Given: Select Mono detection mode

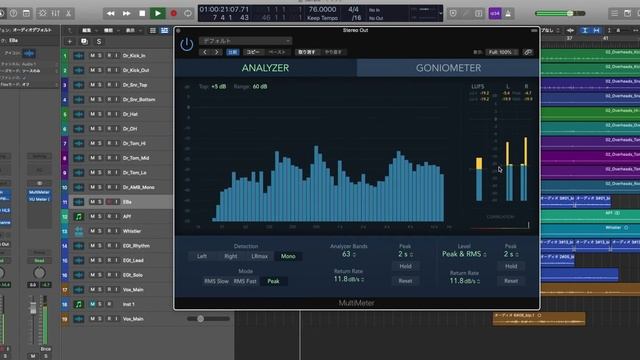Looking at the screenshot, I should [x=288, y=256].
